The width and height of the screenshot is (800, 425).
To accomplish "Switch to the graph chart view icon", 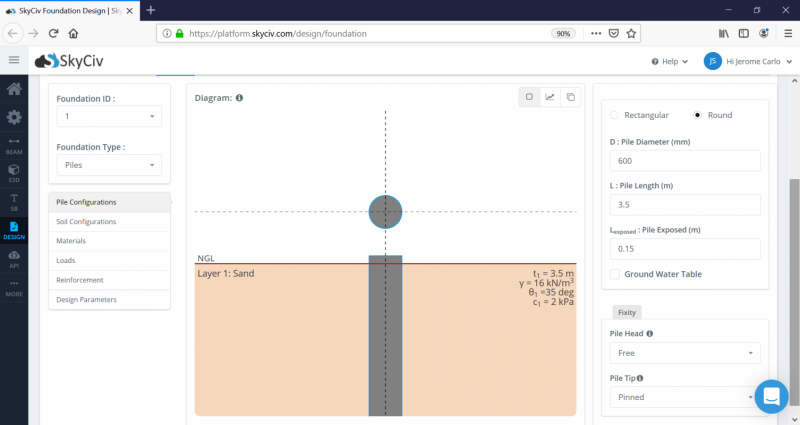I will [549, 97].
